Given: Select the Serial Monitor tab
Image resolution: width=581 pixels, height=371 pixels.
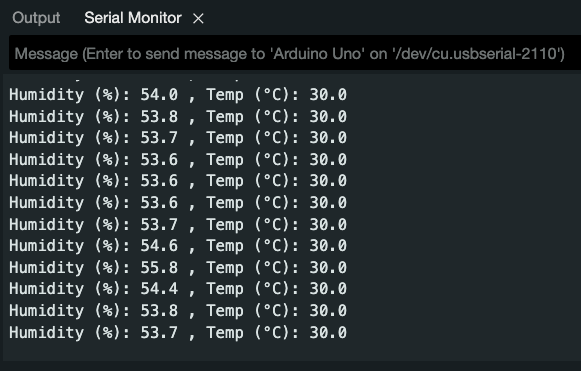Looking at the screenshot, I should pyautogui.click(x=133, y=18).
